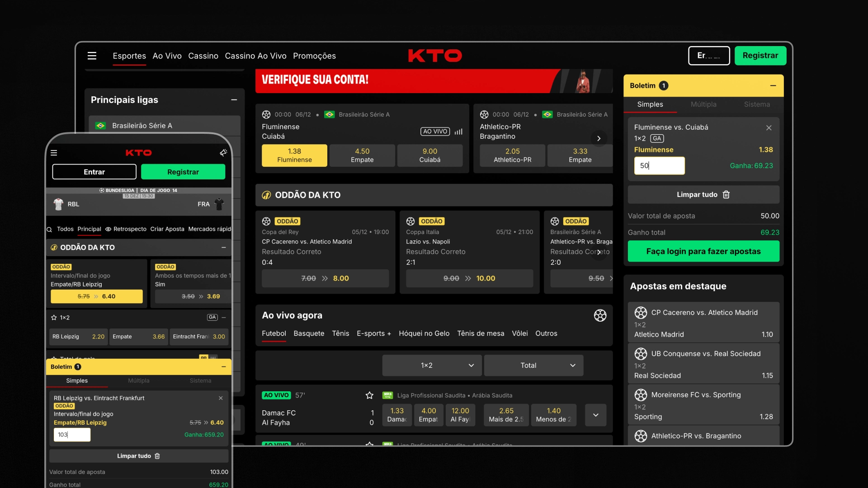Toggle Fluminense 1.38 odds selection
868x488 pixels.
tap(294, 155)
